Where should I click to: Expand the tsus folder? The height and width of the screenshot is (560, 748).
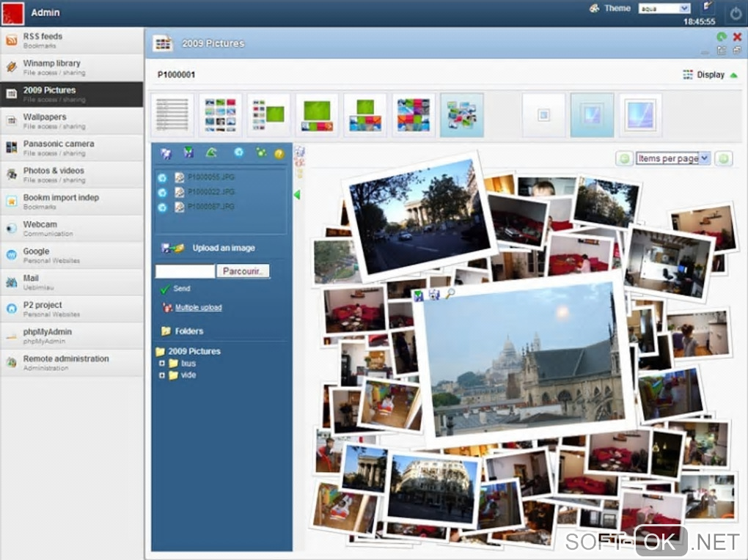(x=162, y=364)
